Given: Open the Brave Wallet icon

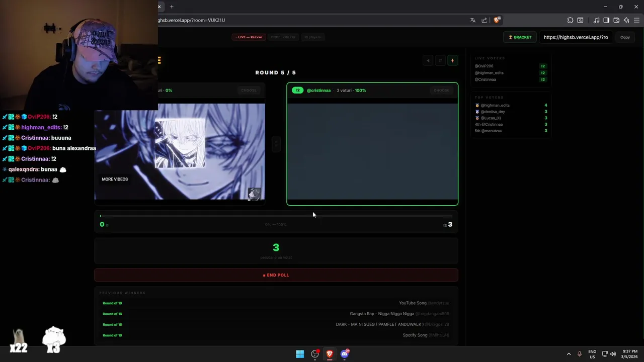Looking at the screenshot, I should [616, 20].
